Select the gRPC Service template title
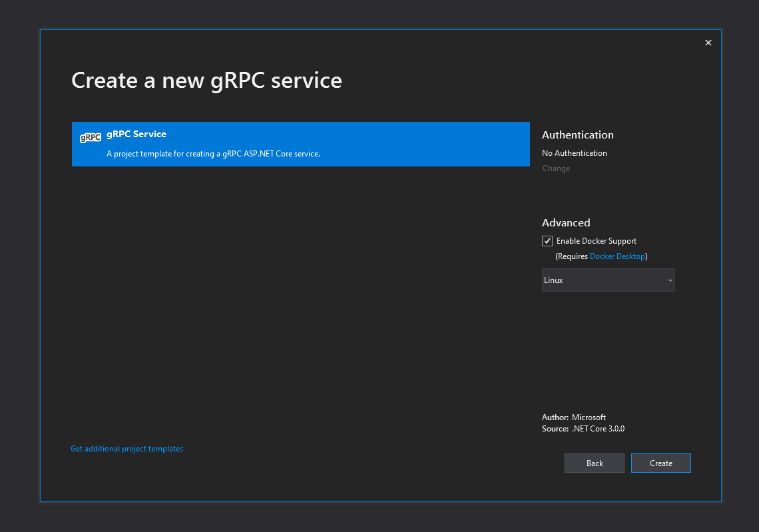 136,134
